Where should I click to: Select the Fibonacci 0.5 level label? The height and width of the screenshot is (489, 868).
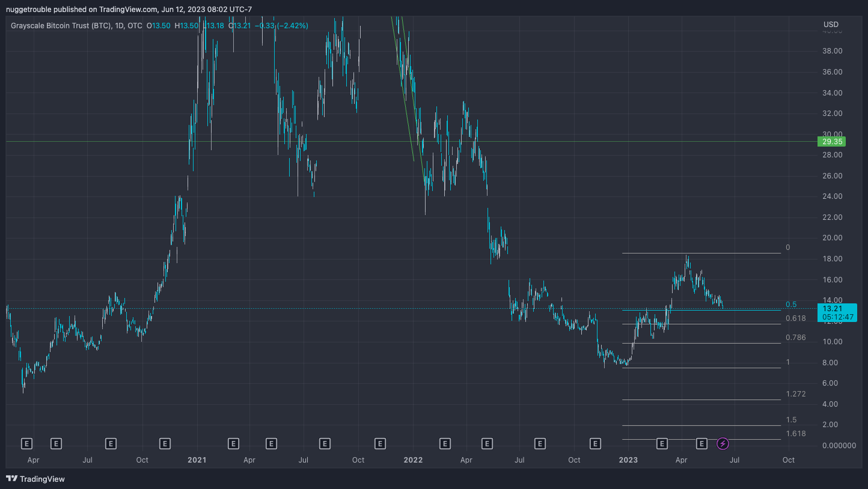pos(791,305)
